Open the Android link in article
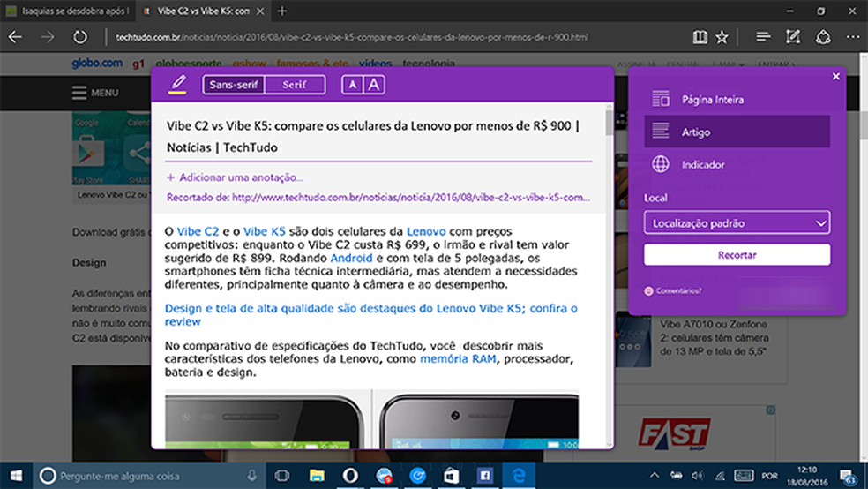Viewport: 868px width, 489px height. [x=351, y=258]
